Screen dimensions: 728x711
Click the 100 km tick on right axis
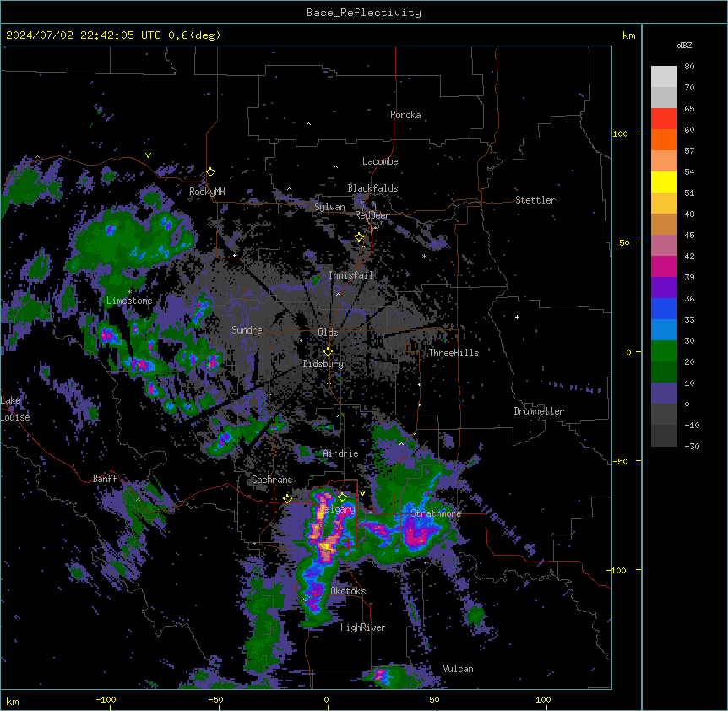click(620, 133)
